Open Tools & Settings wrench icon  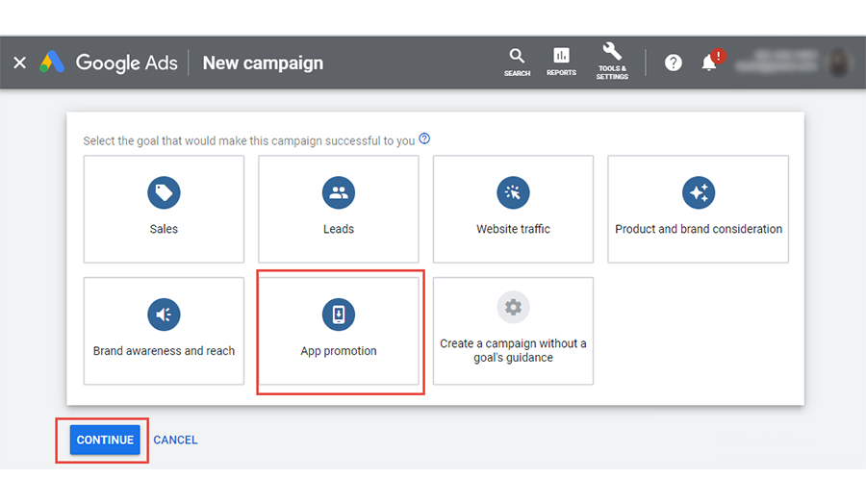(x=612, y=62)
